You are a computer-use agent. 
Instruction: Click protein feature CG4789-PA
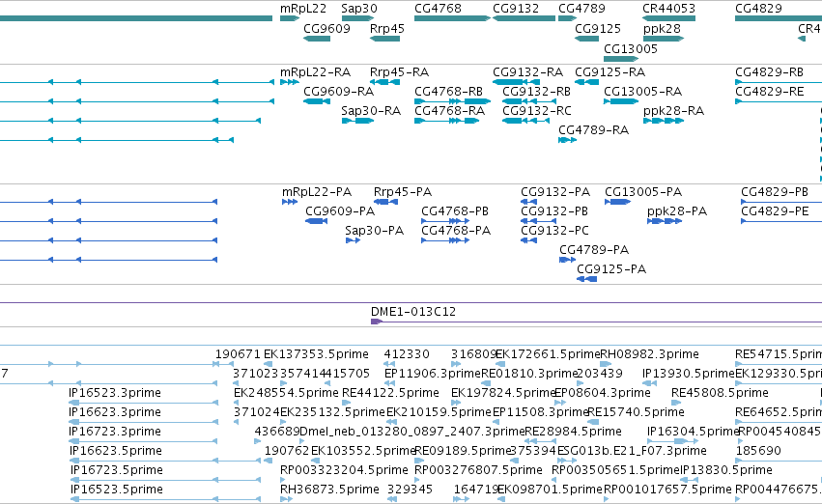(x=594, y=250)
